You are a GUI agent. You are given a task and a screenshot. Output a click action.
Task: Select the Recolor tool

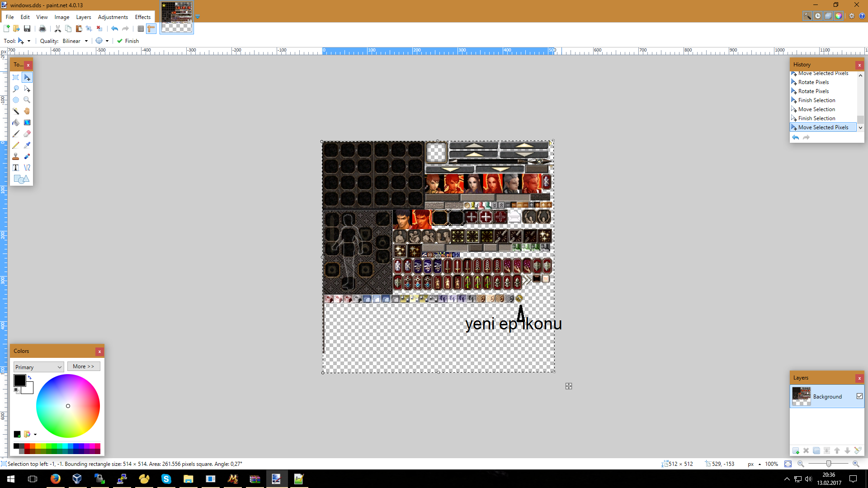coord(27,156)
